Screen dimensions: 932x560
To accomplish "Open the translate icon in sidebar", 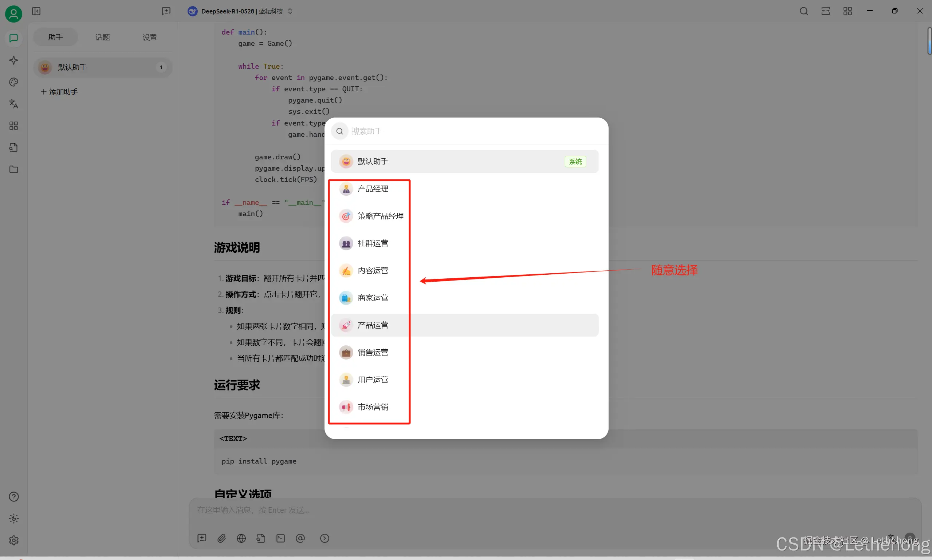I will [x=13, y=104].
